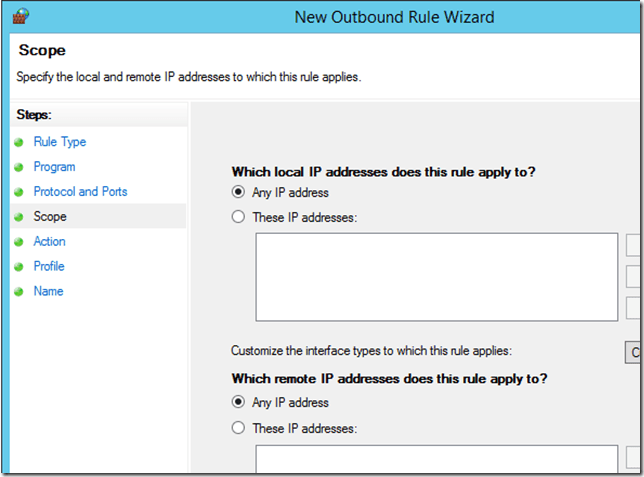Choose remote 'These IP addresses' radio option

[238, 428]
